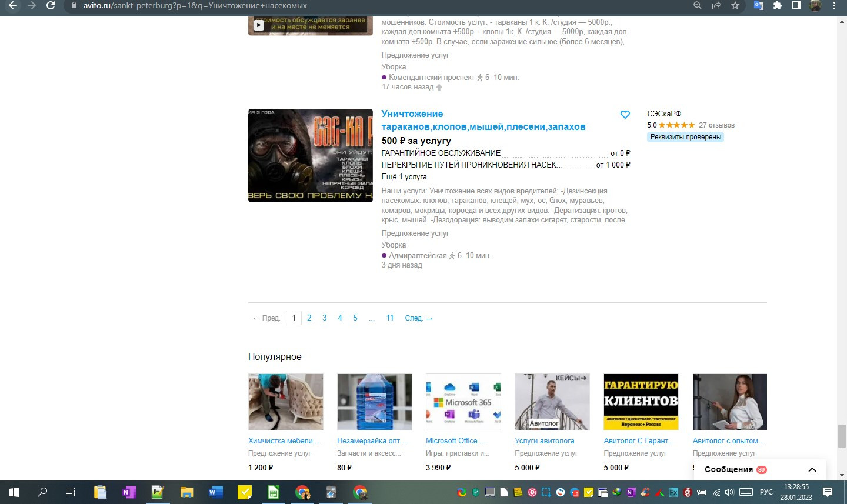Expand the Ещё 1 услуга list
The height and width of the screenshot is (504, 847).
404,177
